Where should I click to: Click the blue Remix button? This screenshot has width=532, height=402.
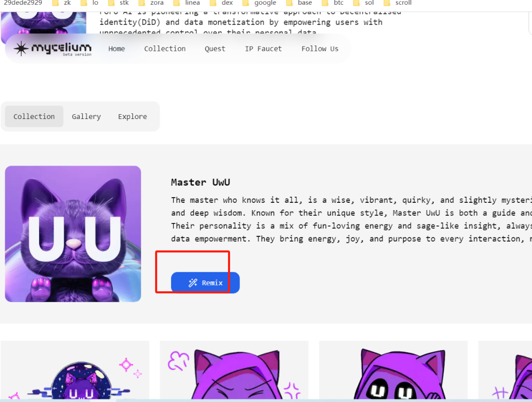coord(205,283)
